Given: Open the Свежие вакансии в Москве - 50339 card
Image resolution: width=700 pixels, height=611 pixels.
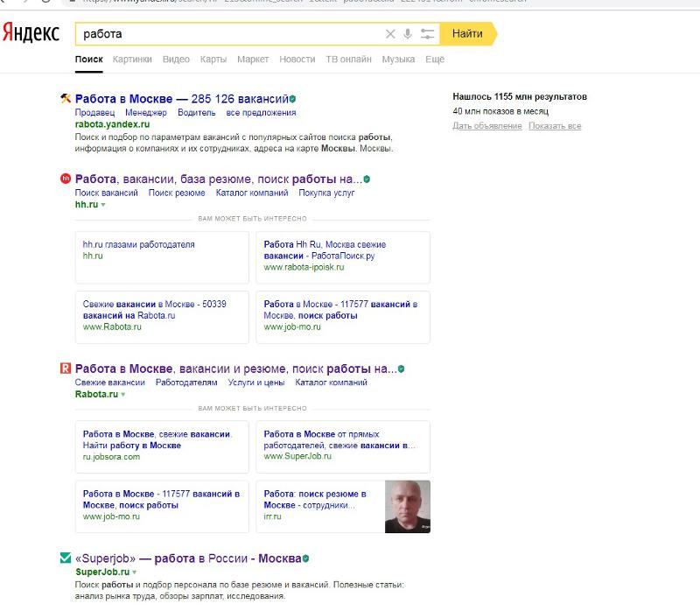Looking at the screenshot, I should [x=162, y=317].
